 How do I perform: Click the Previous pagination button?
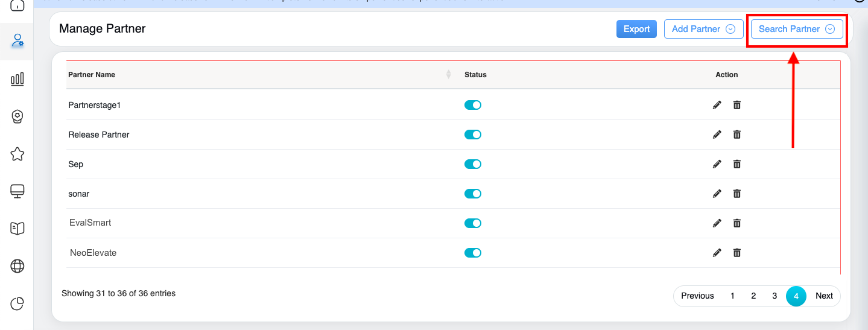[x=697, y=296]
